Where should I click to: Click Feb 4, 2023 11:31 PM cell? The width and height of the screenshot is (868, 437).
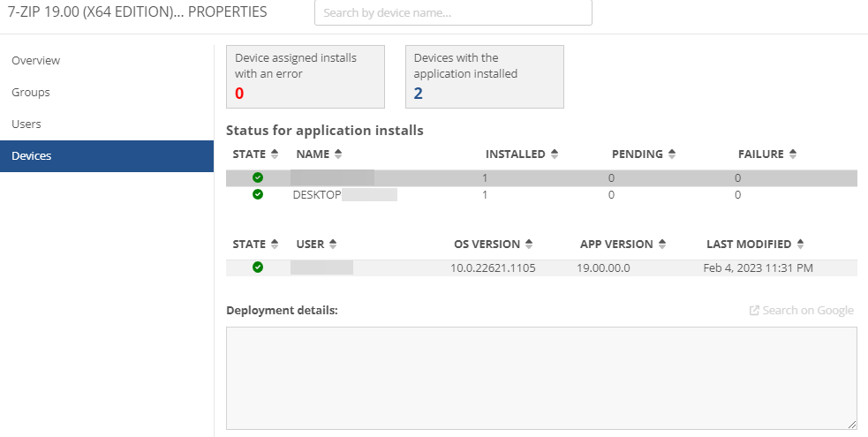(x=758, y=268)
